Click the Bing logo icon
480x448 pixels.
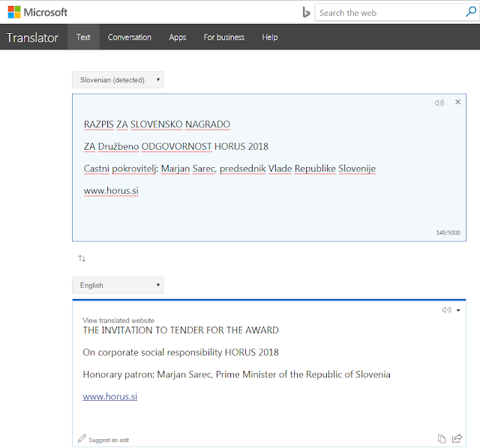click(x=306, y=13)
